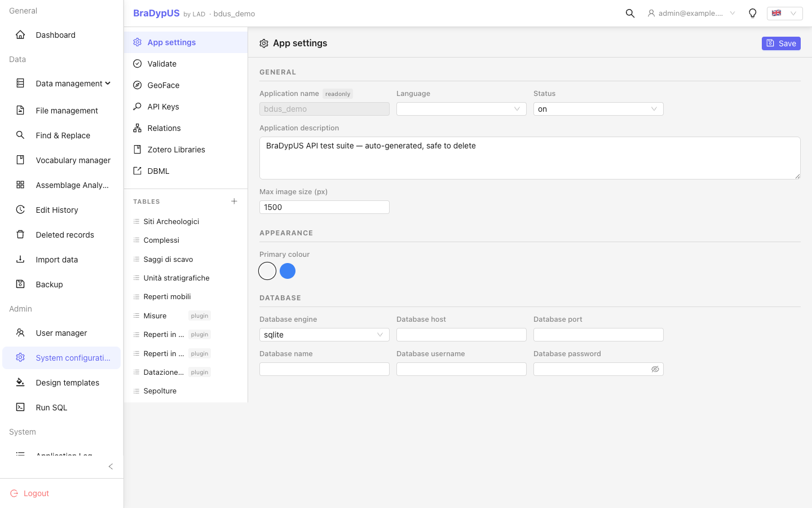812x508 pixels.
Task: Open the Language dropdown
Action: tap(461, 109)
